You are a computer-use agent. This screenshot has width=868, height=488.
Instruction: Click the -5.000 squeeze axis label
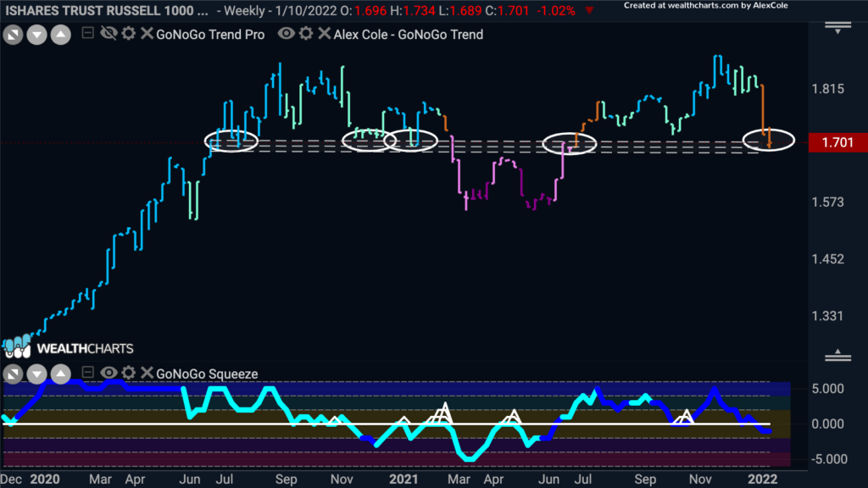[828, 459]
